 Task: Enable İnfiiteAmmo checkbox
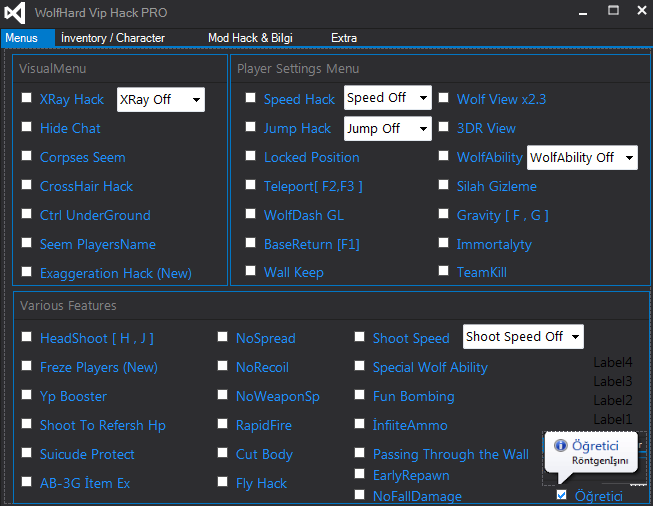point(359,424)
